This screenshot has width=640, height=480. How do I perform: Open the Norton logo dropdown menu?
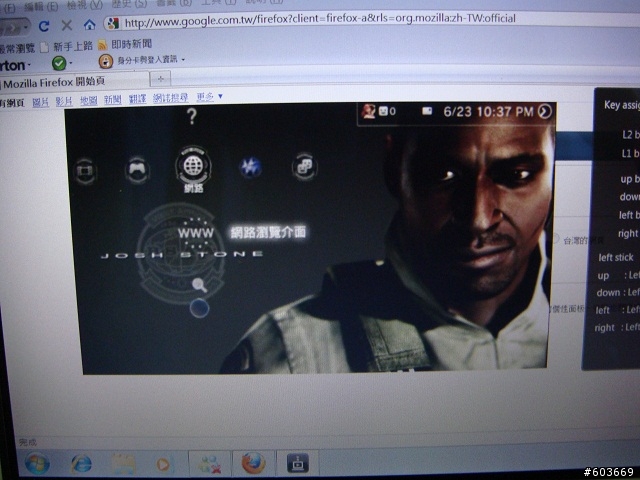(16, 65)
